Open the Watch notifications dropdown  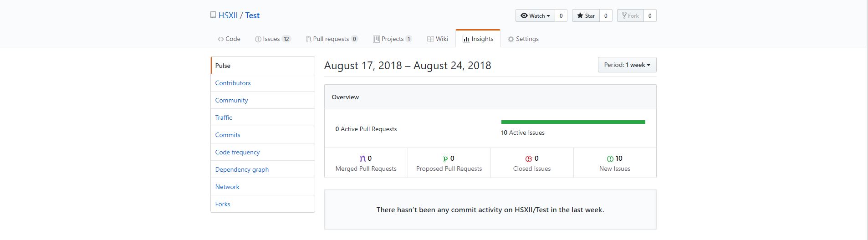pyautogui.click(x=535, y=15)
